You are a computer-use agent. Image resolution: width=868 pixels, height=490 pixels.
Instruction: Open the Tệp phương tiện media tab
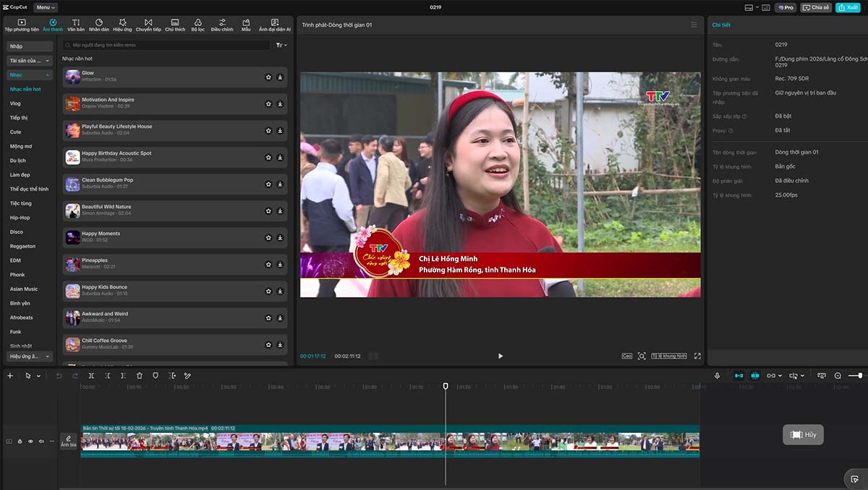pyautogui.click(x=22, y=25)
